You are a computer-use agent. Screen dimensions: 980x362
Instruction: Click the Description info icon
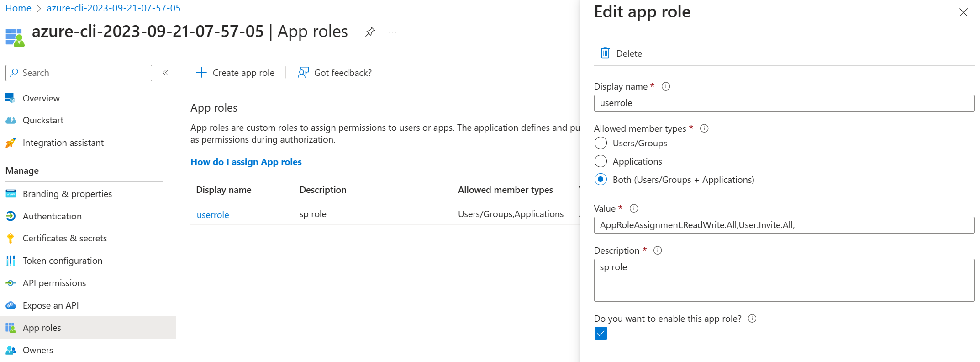tap(658, 250)
